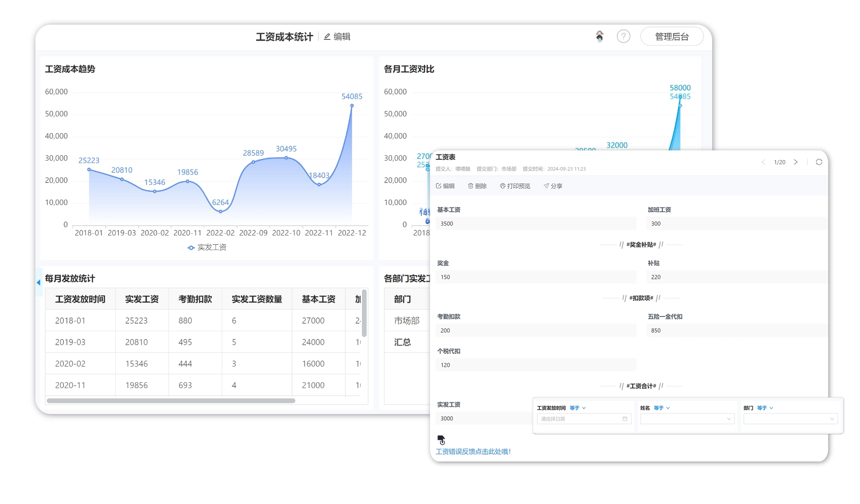
Task: Click the 请选择日期 date input field
Action: click(x=584, y=419)
